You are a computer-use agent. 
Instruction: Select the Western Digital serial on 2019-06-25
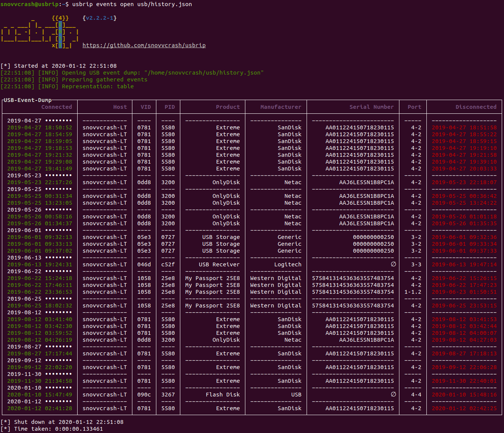click(353, 306)
